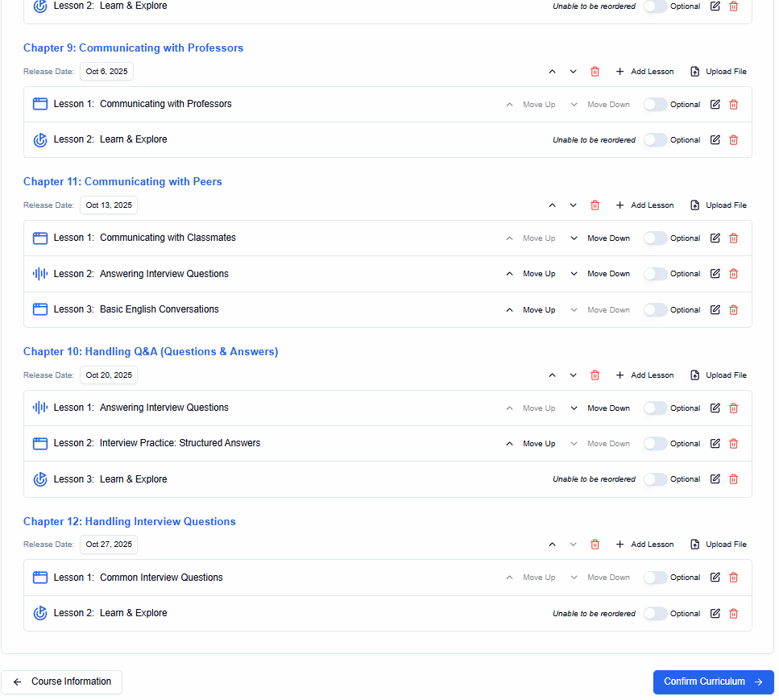
Task: Upload File to Chapter 11
Action: 719,205
